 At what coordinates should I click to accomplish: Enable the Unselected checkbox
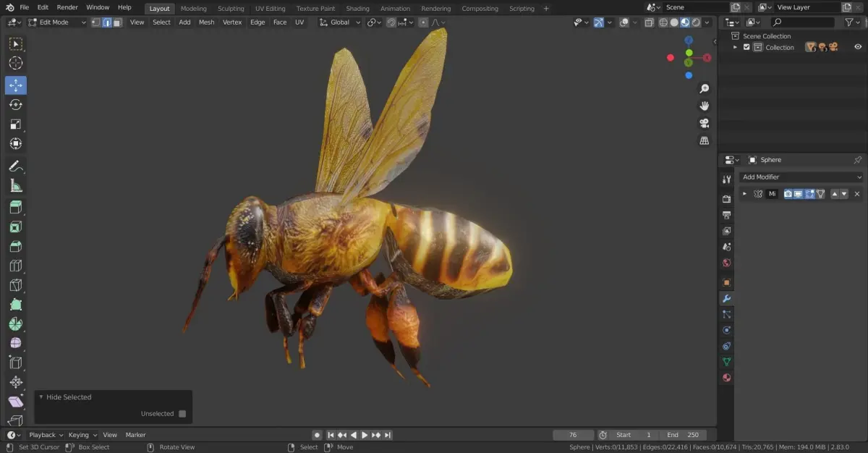pyautogui.click(x=182, y=414)
